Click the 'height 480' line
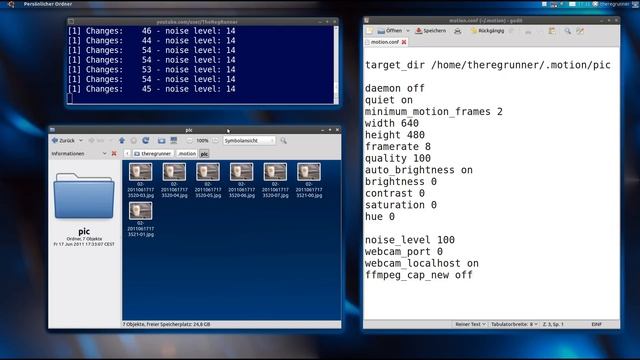This screenshot has height=360, width=640. [395, 135]
